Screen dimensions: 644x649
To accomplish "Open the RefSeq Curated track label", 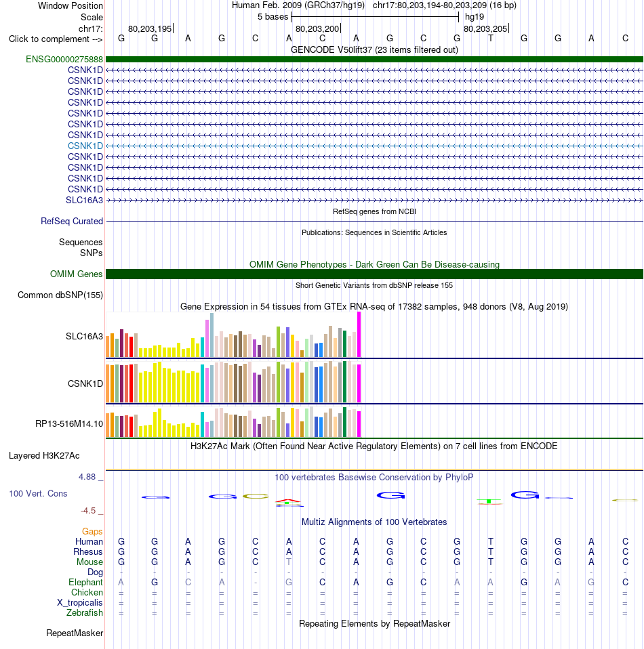I will pyautogui.click(x=72, y=221).
